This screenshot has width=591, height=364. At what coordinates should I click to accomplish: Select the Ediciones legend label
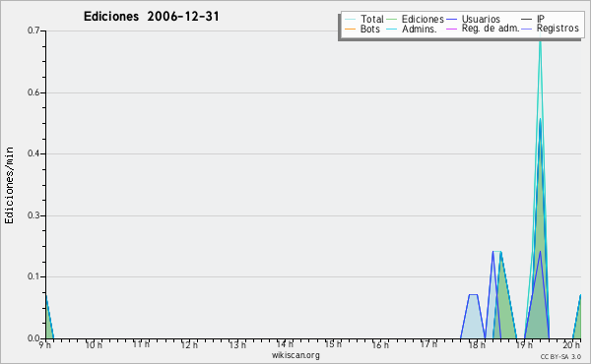pos(423,19)
